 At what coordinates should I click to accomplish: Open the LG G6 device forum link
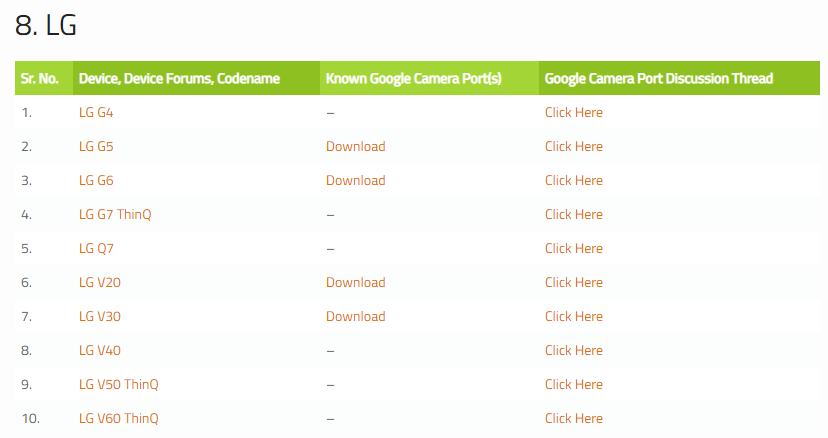click(x=96, y=180)
